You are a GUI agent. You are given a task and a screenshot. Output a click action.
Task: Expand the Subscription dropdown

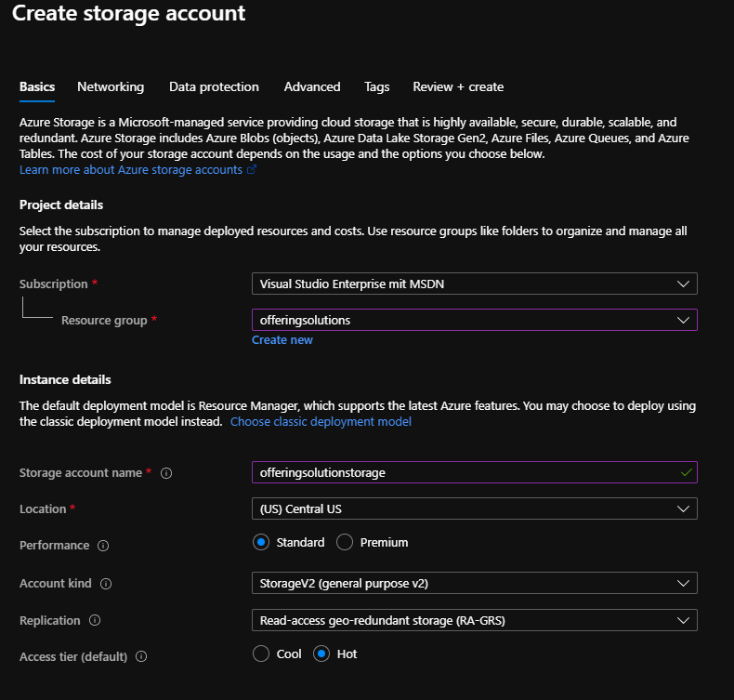click(x=475, y=284)
